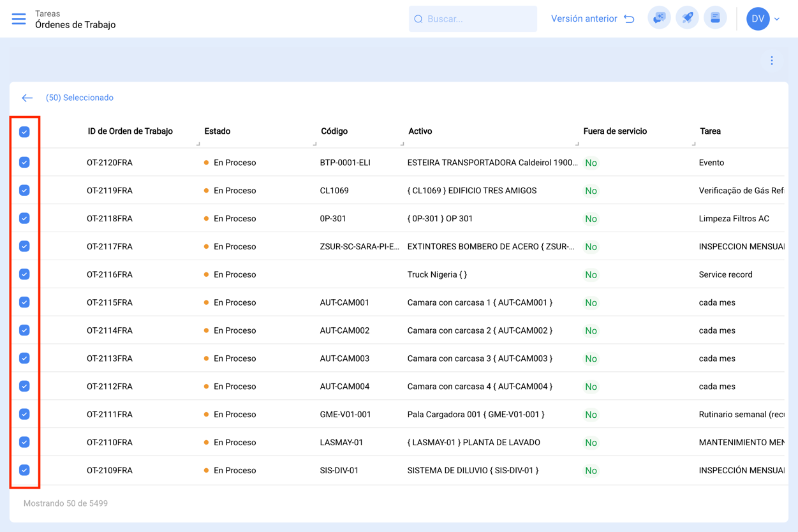The image size is (798, 532).
Task: Click the No badge for OT-2110FRA
Action: pos(591,443)
